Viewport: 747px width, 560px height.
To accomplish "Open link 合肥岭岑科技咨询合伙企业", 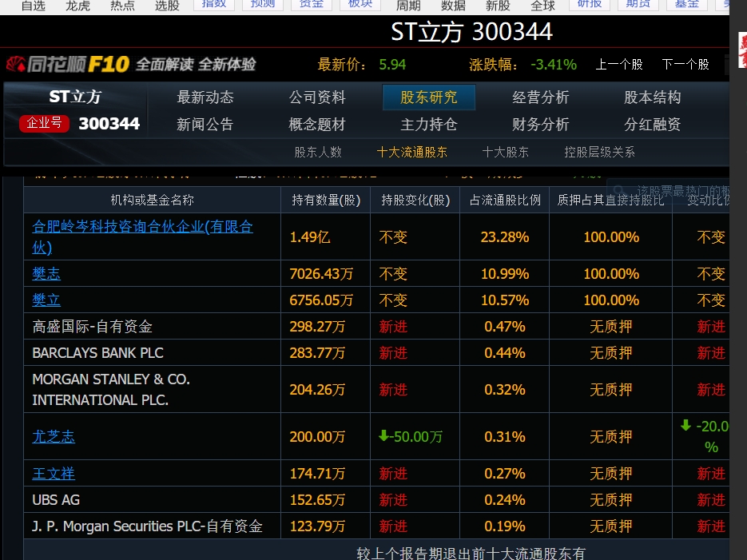I will 142,236.
